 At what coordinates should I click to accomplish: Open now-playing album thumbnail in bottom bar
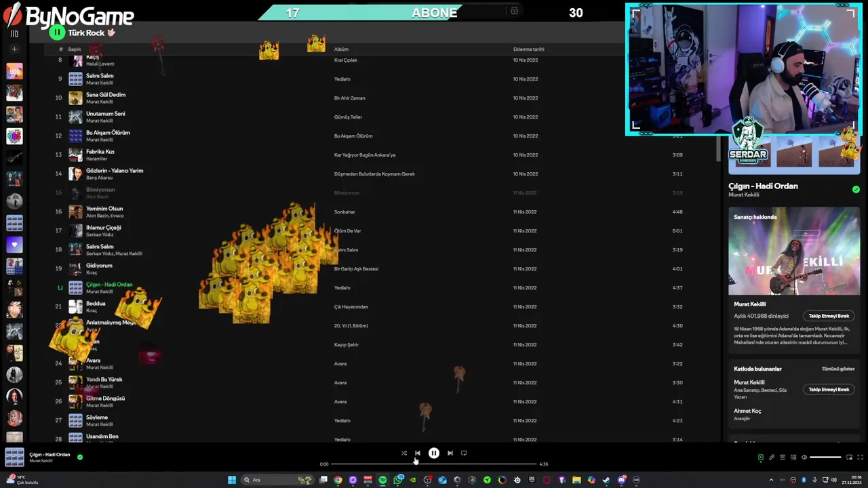pos(14,457)
